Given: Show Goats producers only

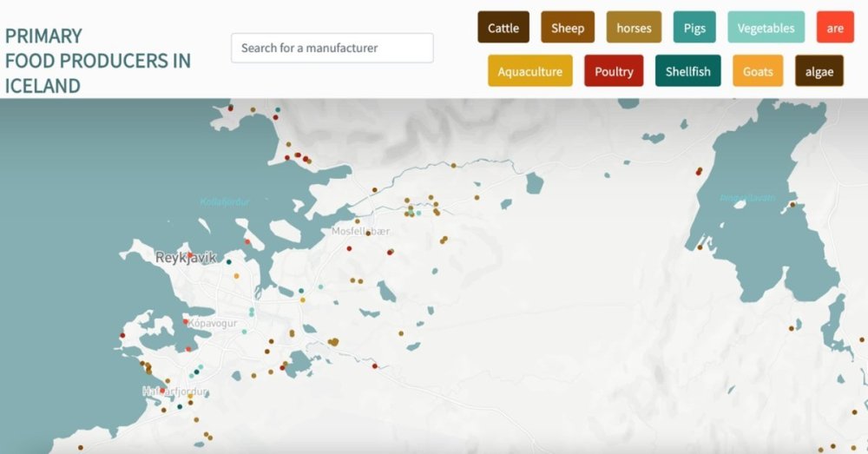Looking at the screenshot, I should point(758,71).
